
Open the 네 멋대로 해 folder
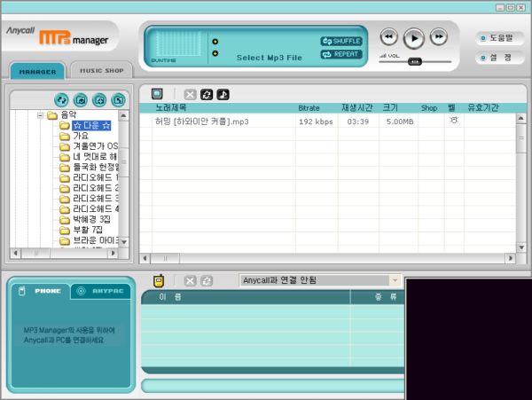[x=95, y=157]
